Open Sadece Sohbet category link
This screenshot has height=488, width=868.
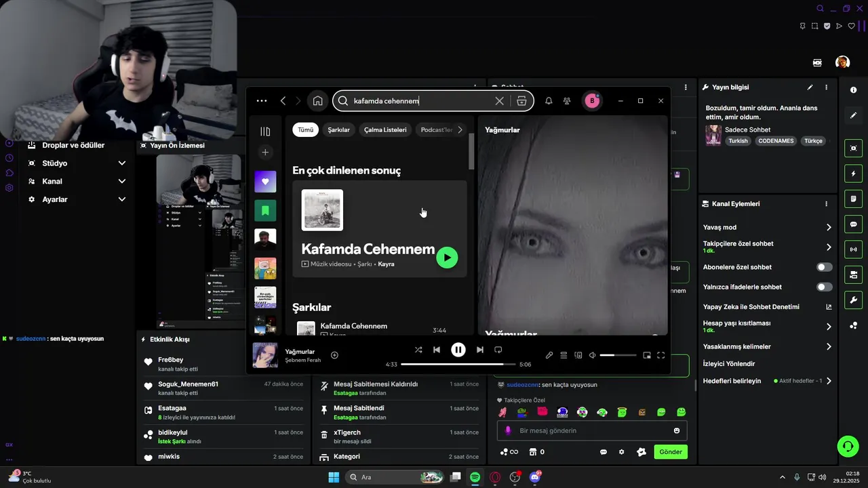[747, 129]
